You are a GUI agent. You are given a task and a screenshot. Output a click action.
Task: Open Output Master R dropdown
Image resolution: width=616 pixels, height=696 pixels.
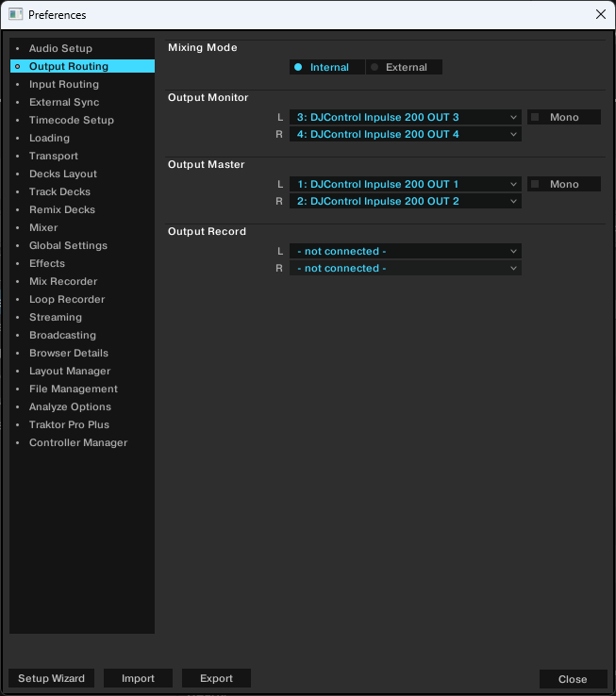pos(405,201)
